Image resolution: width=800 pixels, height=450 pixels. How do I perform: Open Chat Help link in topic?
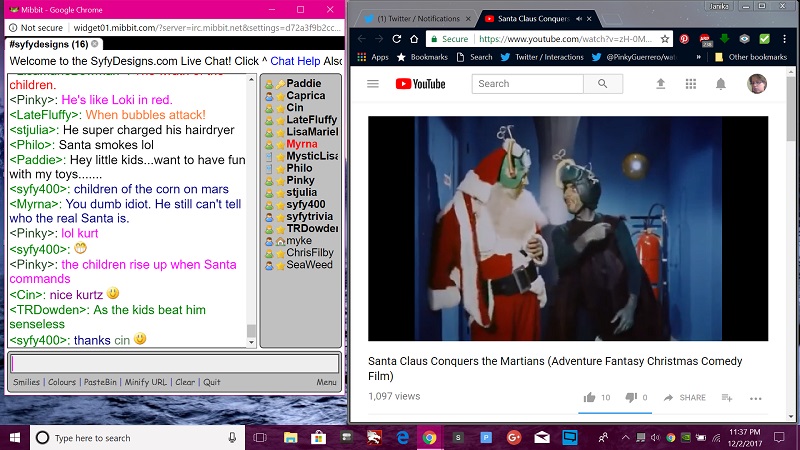[x=295, y=61]
